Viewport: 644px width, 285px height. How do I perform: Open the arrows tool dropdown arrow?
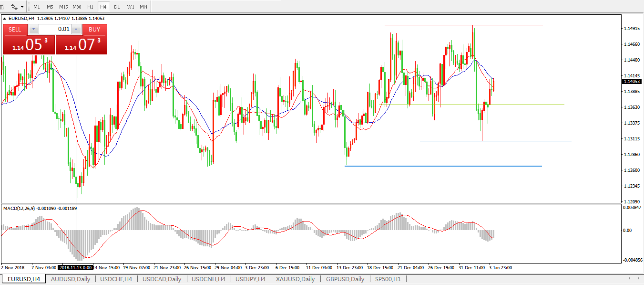(22, 7)
